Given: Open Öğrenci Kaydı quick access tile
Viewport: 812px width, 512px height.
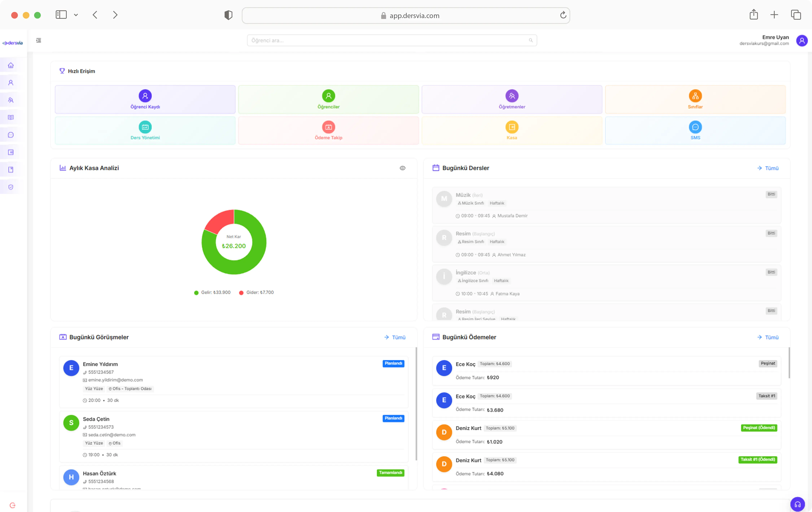Looking at the screenshot, I should click(145, 99).
